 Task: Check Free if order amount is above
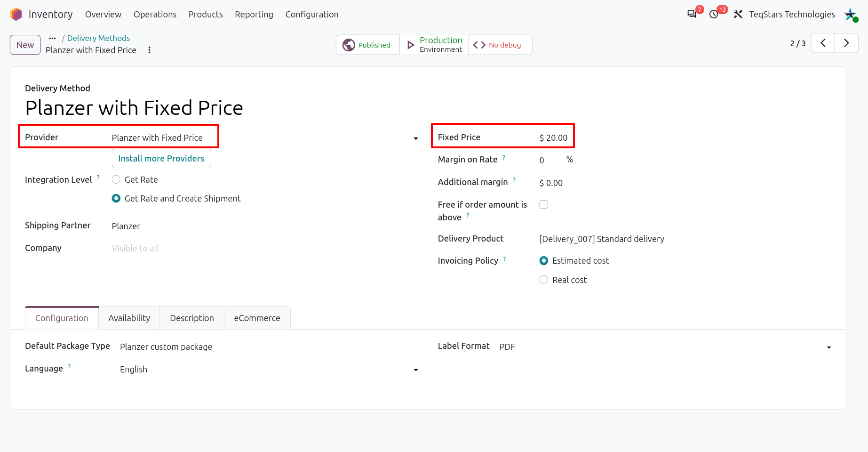[x=544, y=204]
